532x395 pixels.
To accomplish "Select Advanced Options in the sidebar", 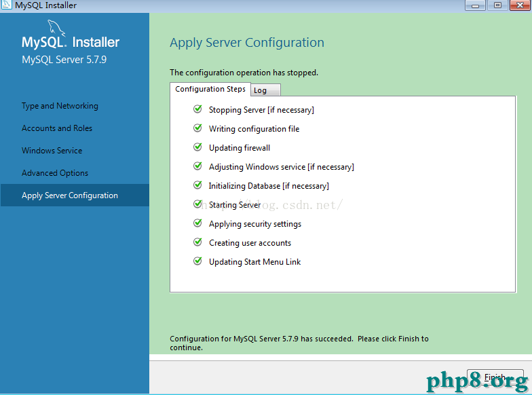I will pos(55,173).
